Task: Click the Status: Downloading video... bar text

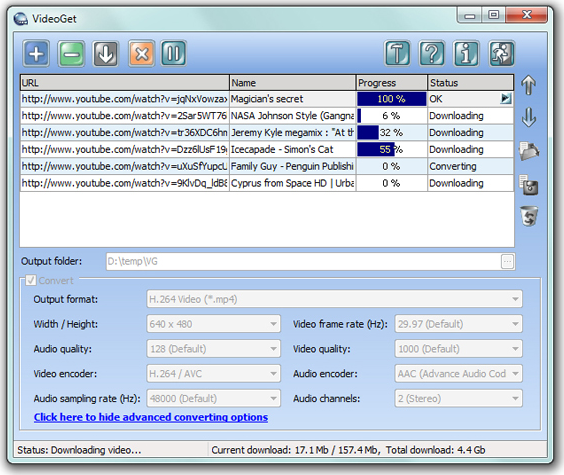Action: coord(79,450)
